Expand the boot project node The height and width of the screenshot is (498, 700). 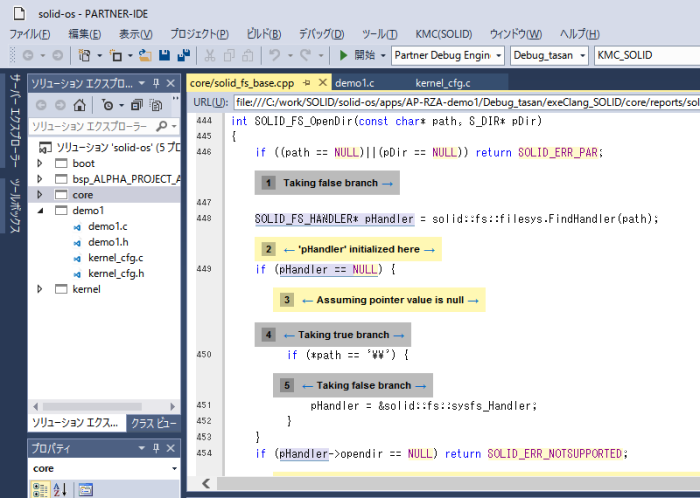click(40, 163)
